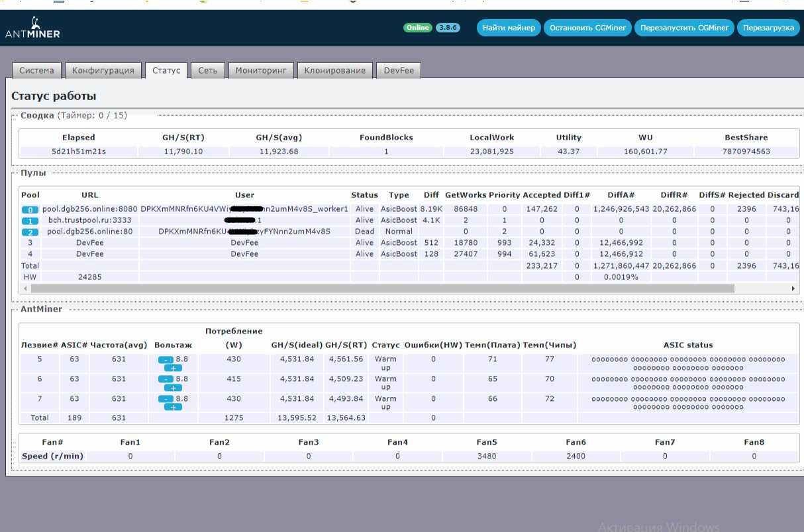
Task: Click the total GH/S(ideal) value 13,595.52
Action: pyautogui.click(x=297, y=418)
